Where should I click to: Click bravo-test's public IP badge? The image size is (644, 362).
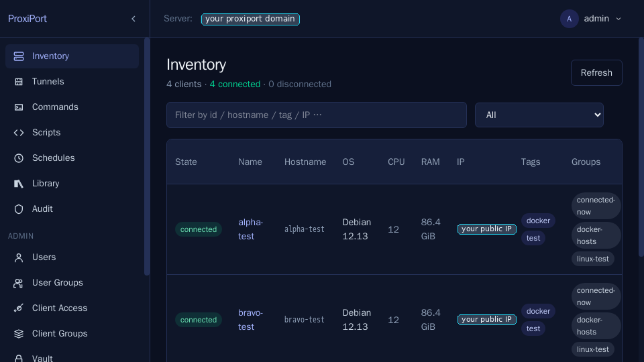coord(487,319)
